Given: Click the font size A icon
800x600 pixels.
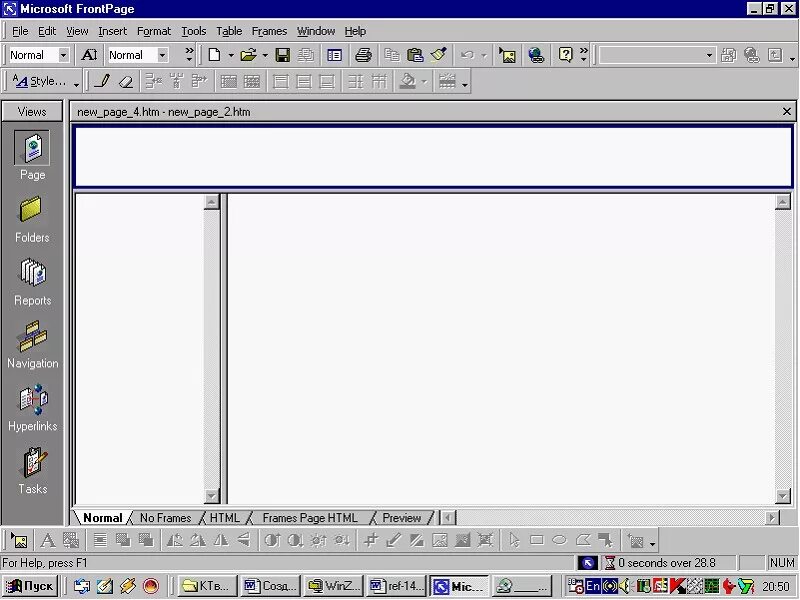Looking at the screenshot, I should pyautogui.click(x=89, y=55).
